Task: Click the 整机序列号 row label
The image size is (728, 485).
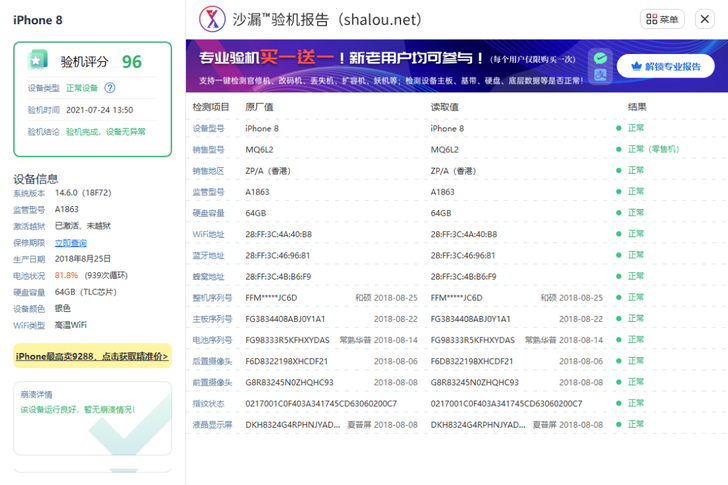Action: 212,298
